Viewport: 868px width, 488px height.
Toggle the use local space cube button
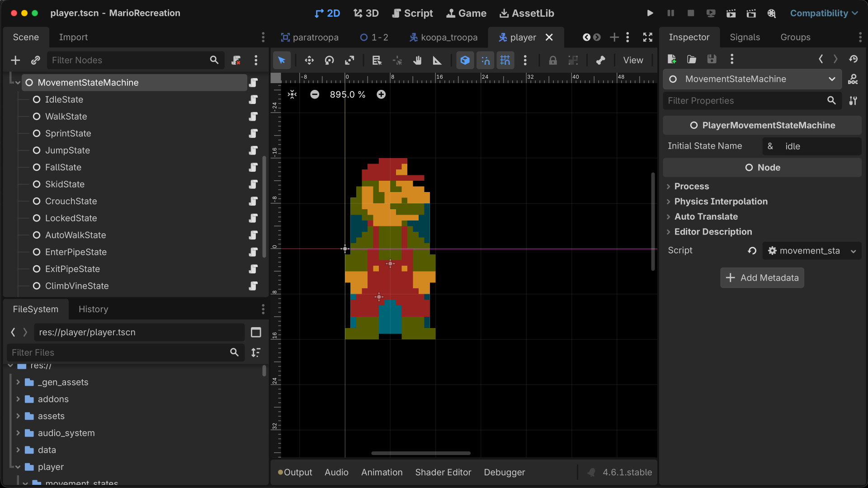tap(465, 60)
